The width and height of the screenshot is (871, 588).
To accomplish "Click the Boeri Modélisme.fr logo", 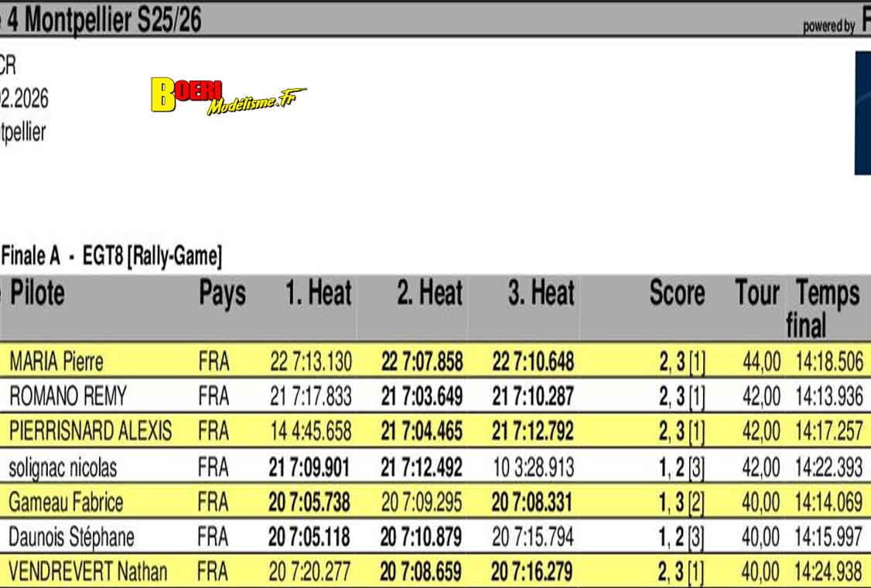I will [x=227, y=96].
